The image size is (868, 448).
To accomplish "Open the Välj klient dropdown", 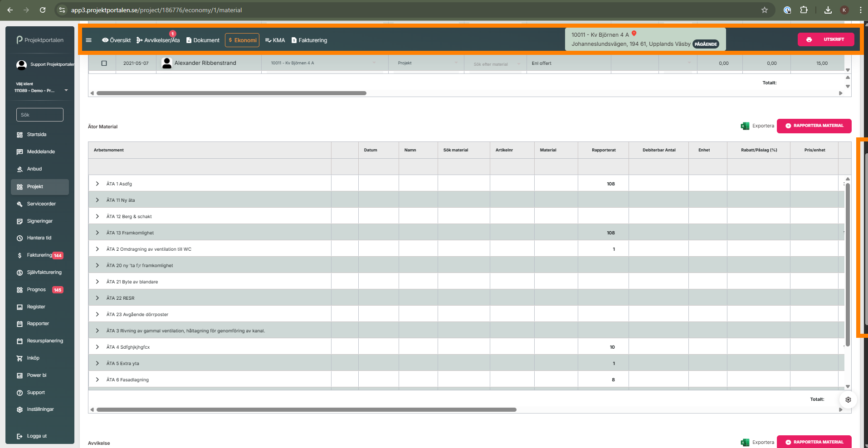I will click(x=41, y=91).
